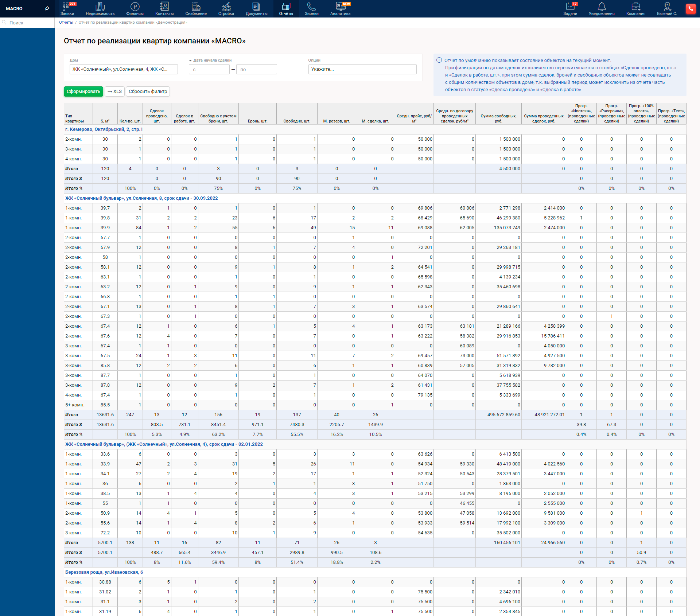Open the Контакты module
The width and height of the screenshot is (700, 616).
(164, 9)
